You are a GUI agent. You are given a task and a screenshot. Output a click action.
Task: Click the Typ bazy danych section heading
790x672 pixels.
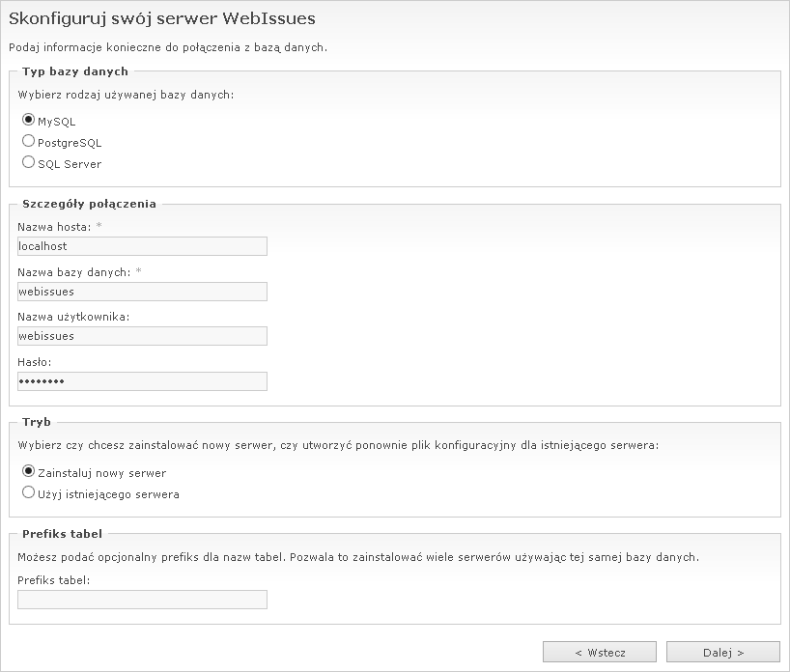pos(74,71)
